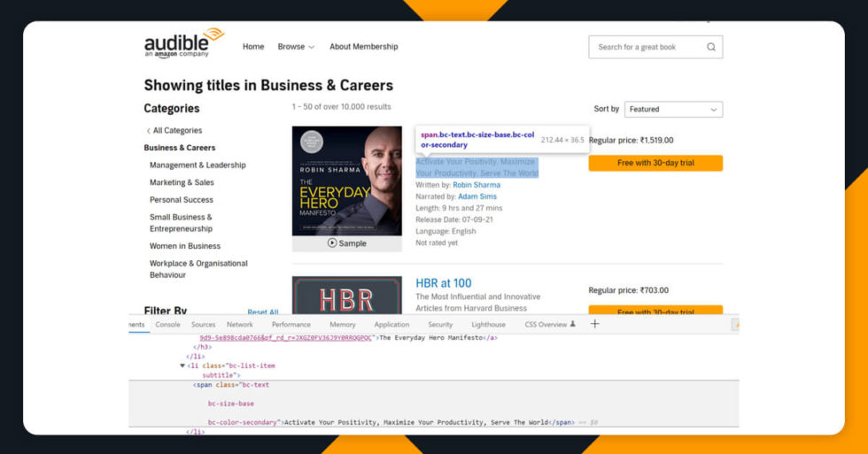Click the highlighted Activate Your Positivity subtitle
The image size is (868, 454).
(x=477, y=167)
